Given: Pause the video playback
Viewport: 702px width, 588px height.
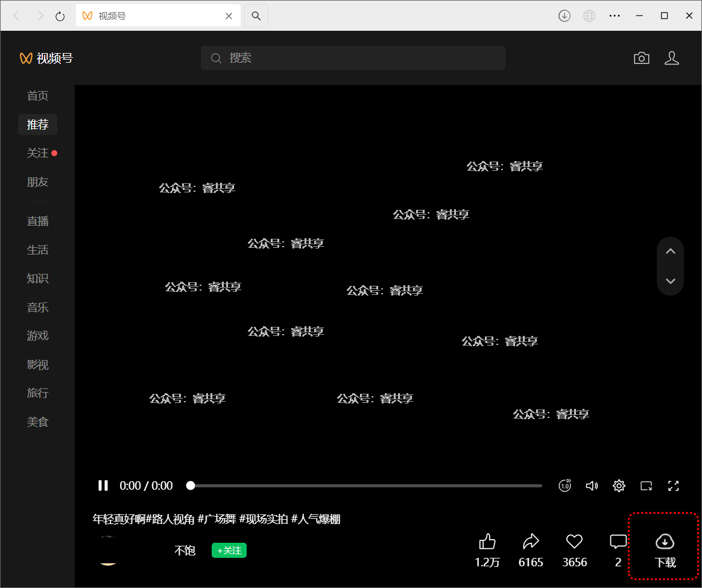Looking at the screenshot, I should [103, 485].
